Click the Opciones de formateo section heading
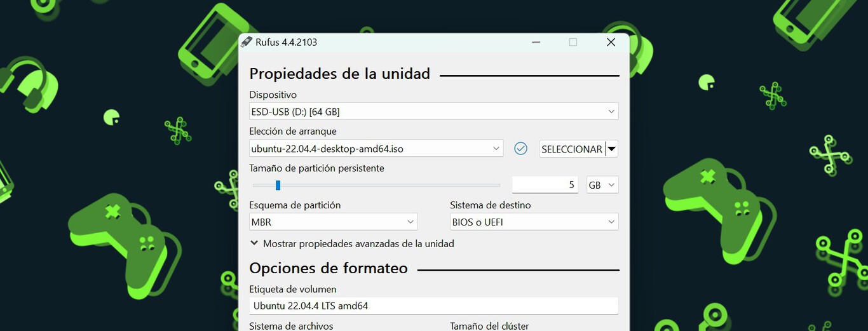This screenshot has width=868, height=331. pyautogui.click(x=328, y=268)
